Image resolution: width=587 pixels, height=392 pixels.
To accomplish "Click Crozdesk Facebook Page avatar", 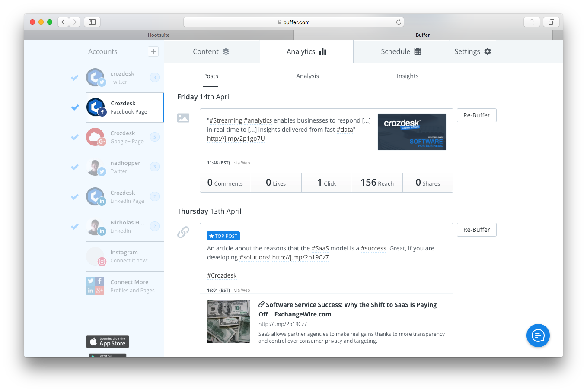I will 96,107.
